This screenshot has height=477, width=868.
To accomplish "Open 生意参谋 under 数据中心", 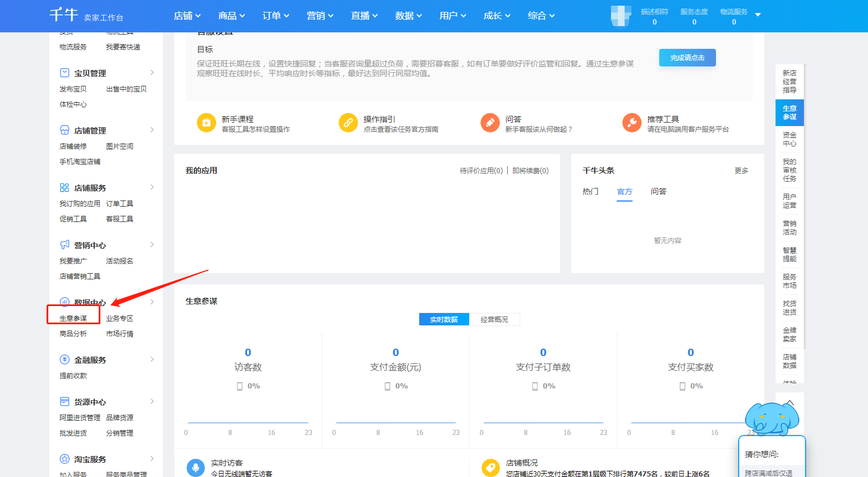I will point(73,319).
